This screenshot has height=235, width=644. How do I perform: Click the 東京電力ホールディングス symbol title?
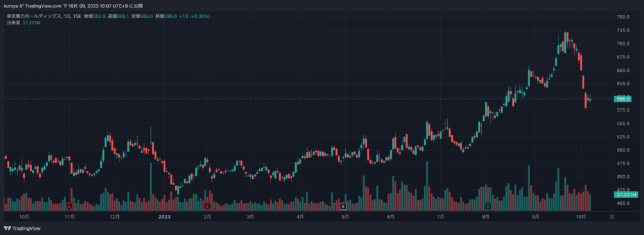(34, 16)
